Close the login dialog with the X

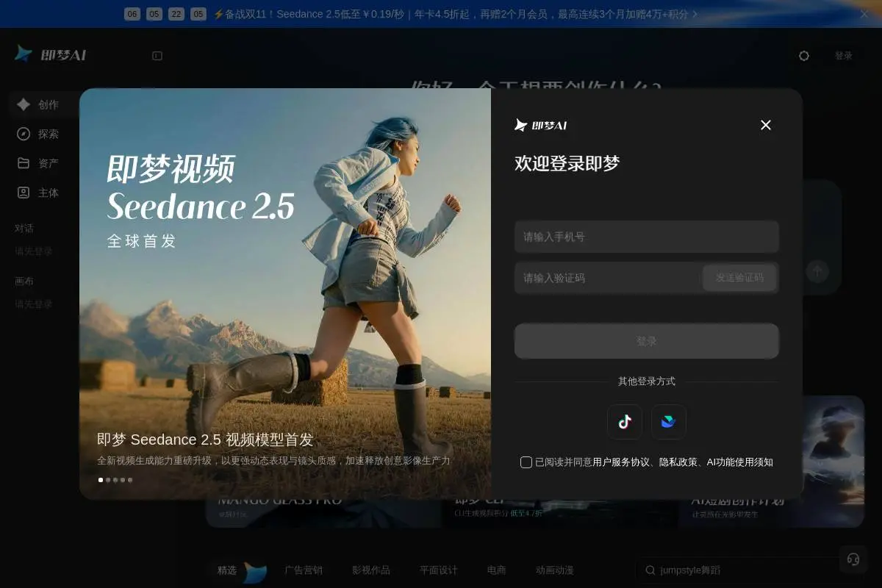point(766,125)
